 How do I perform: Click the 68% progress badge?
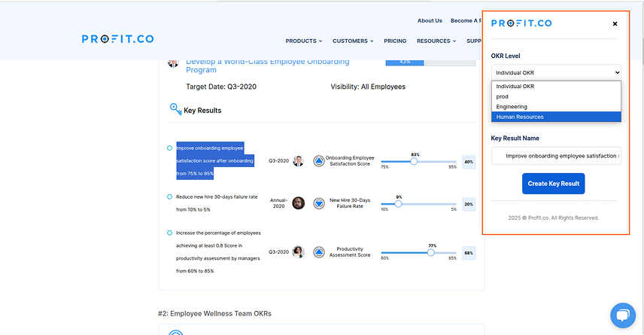click(469, 253)
